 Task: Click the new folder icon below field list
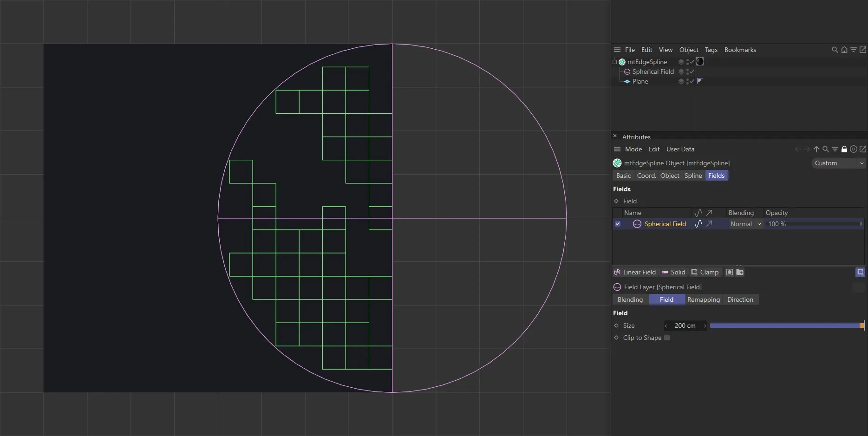click(740, 272)
